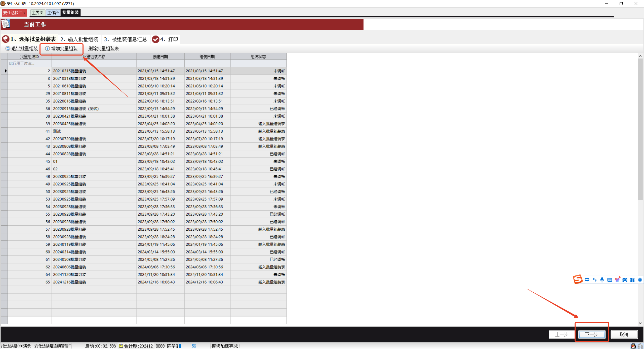Select the row indicator for ID 2
This screenshot has height=349, width=644.
coord(4,71)
